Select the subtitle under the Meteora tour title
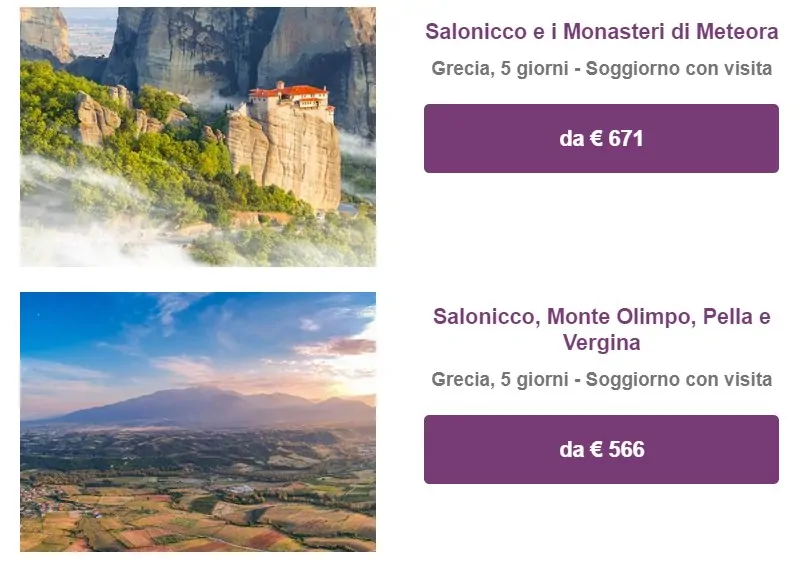The image size is (800, 561). (601, 69)
